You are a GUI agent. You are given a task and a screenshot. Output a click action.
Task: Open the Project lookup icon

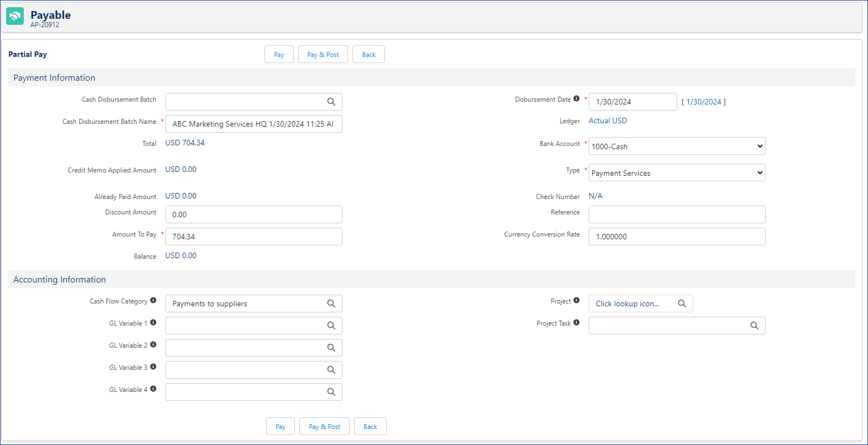coord(682,303)
